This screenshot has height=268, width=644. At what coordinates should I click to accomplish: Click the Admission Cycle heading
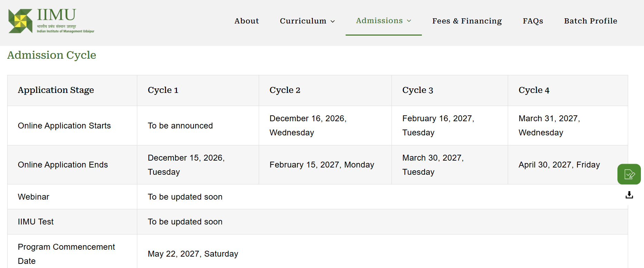tap(52, 55)
